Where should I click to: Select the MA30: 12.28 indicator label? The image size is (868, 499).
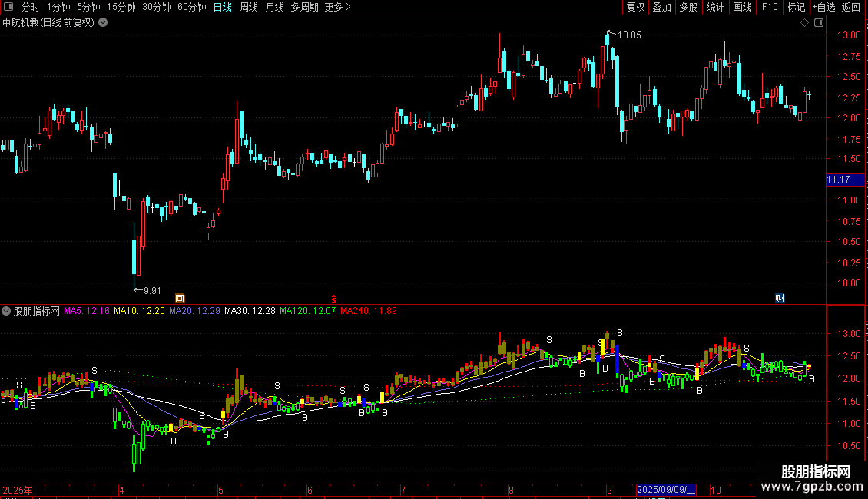point(250,311)
